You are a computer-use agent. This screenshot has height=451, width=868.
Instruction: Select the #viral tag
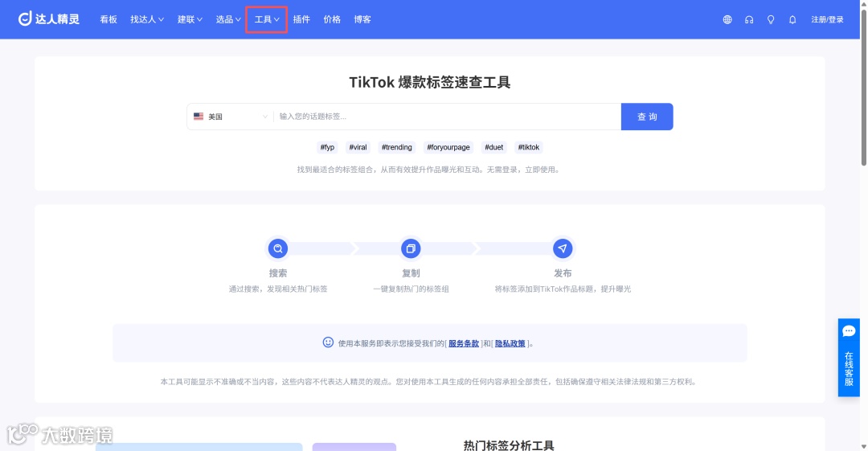[x=358, y=147]
